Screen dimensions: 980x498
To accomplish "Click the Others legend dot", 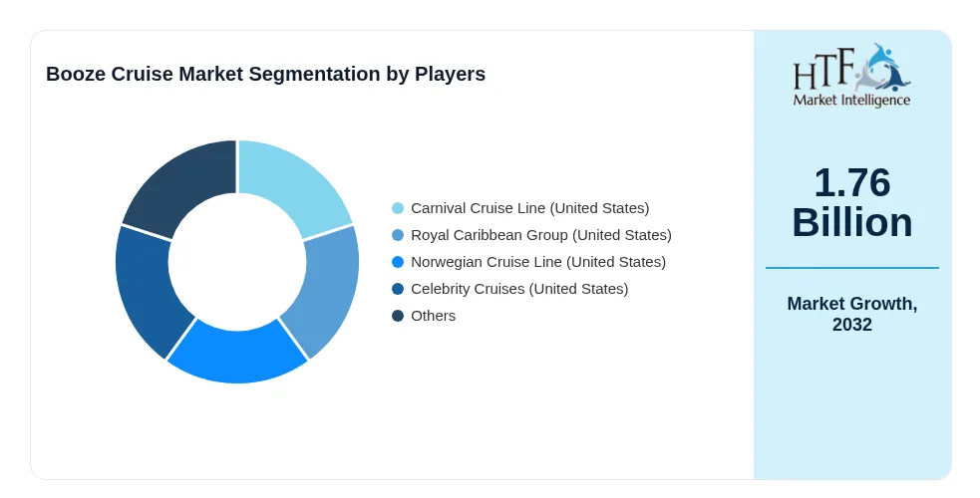I will [x=398, y=316].
